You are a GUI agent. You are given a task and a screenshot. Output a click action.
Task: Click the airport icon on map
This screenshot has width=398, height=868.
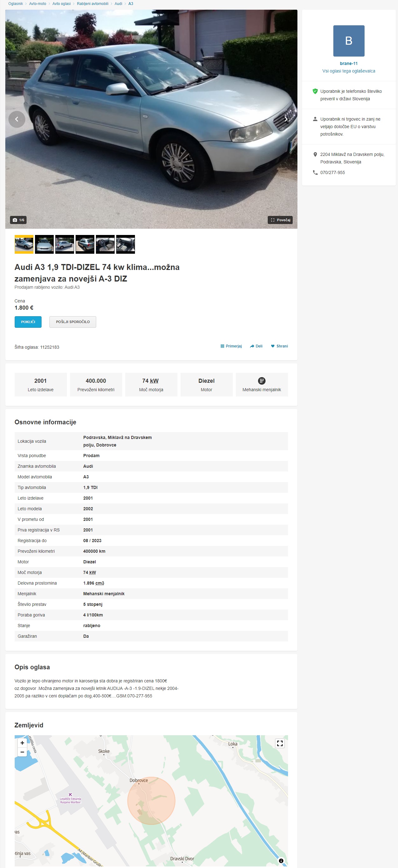click(x=70, y=795)
